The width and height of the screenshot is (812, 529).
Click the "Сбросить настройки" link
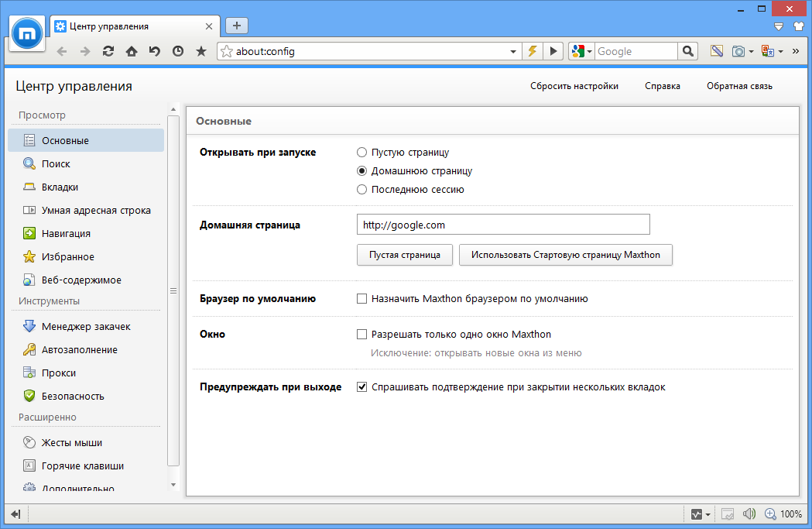coord(574,86)
